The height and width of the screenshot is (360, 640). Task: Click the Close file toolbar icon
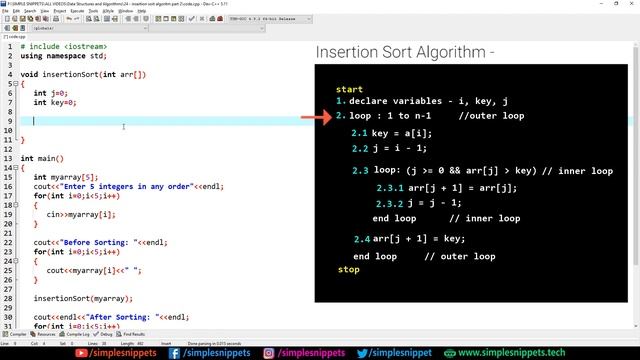pyautogui.click(x=38, y=19)
